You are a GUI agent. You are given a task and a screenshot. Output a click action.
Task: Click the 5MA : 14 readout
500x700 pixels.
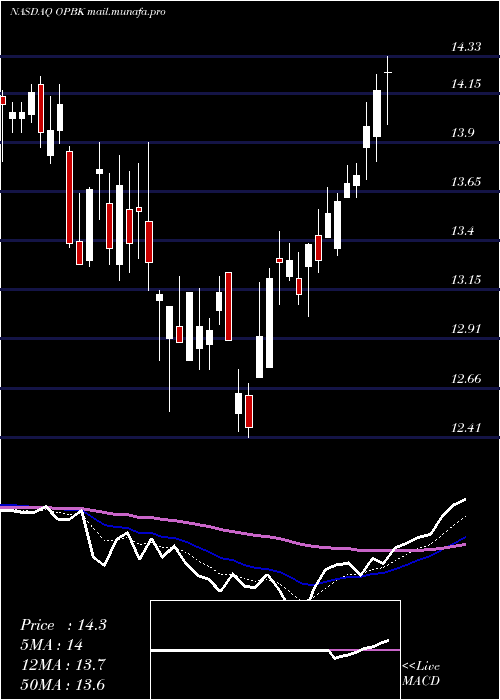pos(52,645)
